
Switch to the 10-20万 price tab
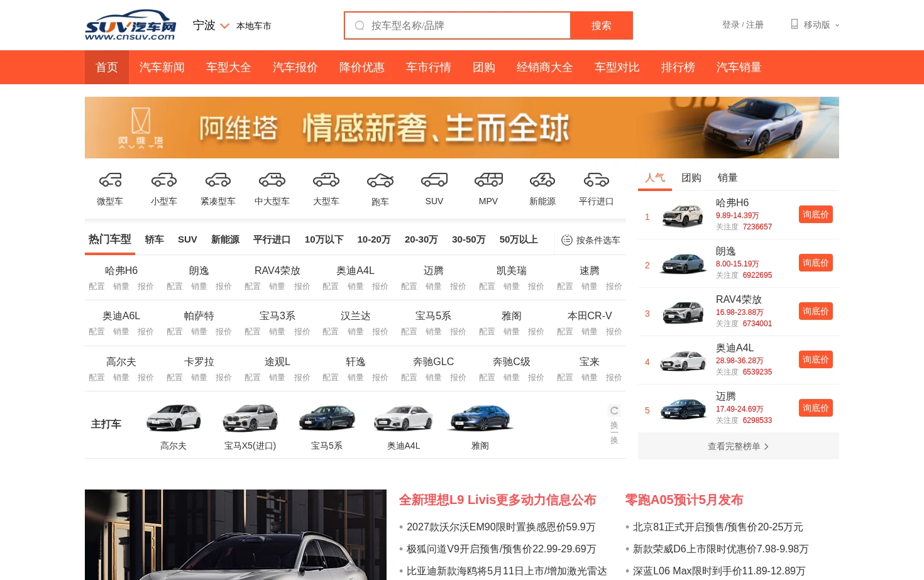(x=374, y=239)
